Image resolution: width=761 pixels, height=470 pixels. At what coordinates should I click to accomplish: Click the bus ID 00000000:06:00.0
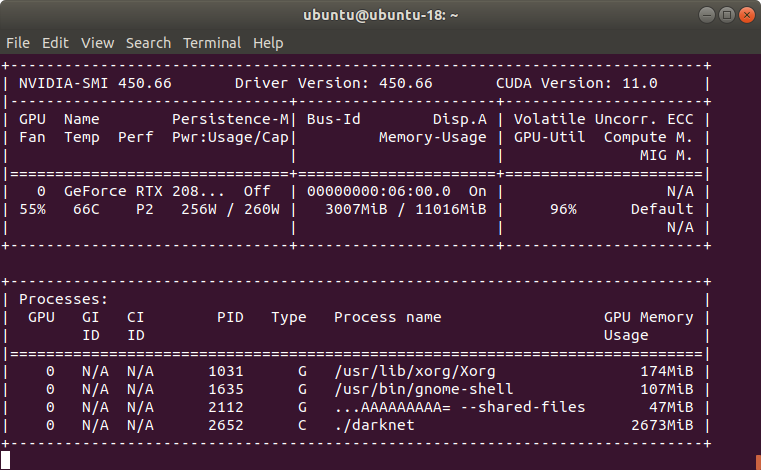[x=379, y=191]
